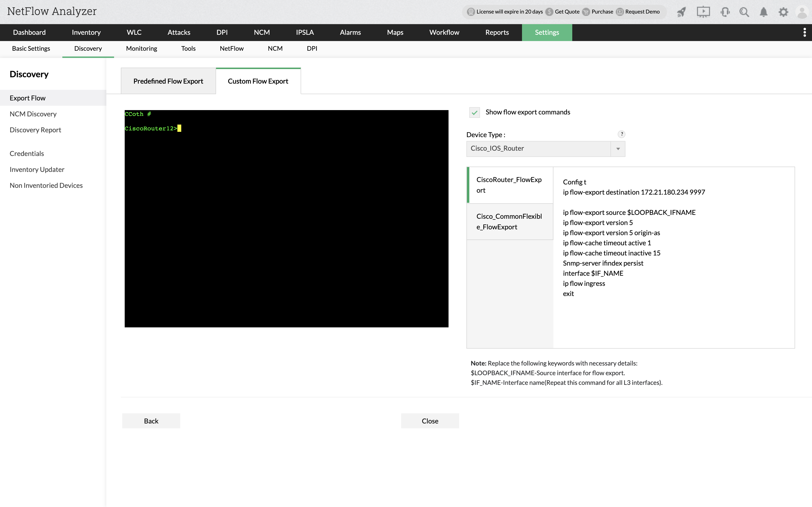
Task: Click the Device Type help icon
Action: (x=621, y=134)
